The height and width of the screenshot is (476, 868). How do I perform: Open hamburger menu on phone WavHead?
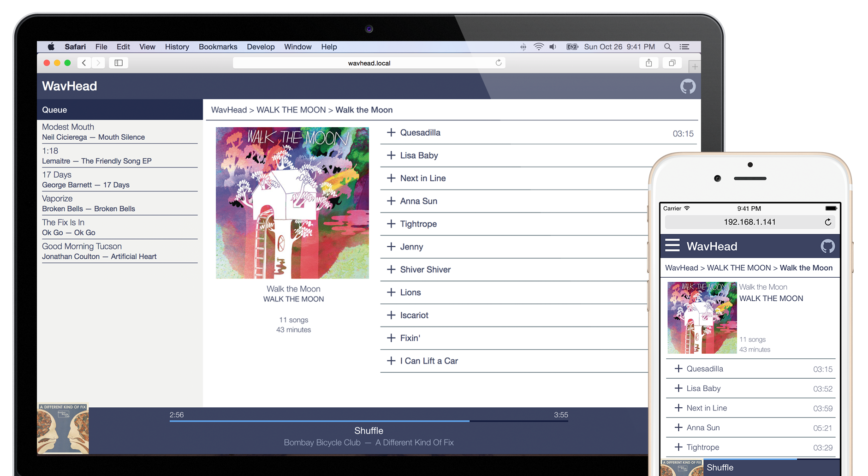pyautogui.click(x=672, y=245)
